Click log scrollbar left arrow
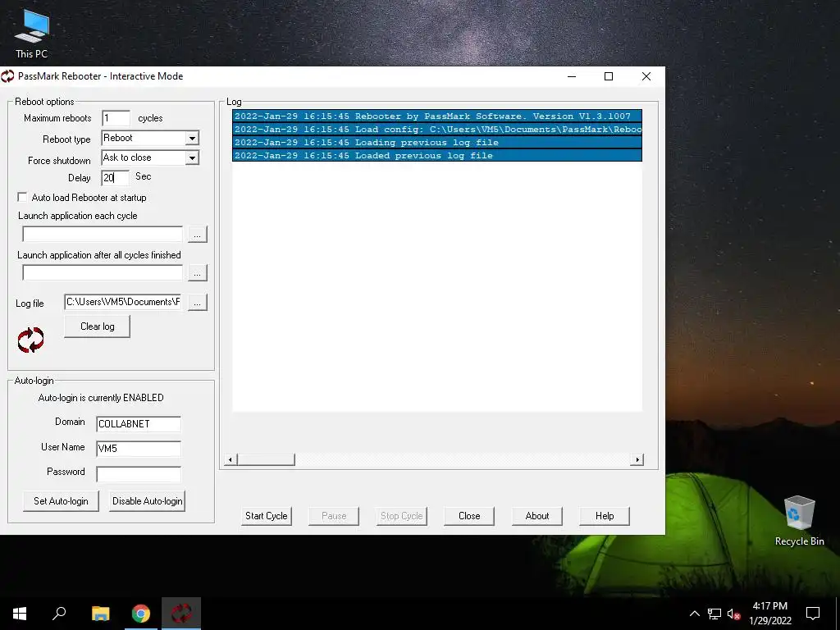This screenshot has width=840, height=630. click(x=231, y=459)
